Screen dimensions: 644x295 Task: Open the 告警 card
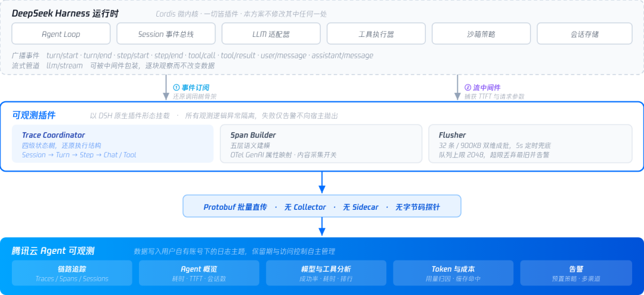coord(576,273)
